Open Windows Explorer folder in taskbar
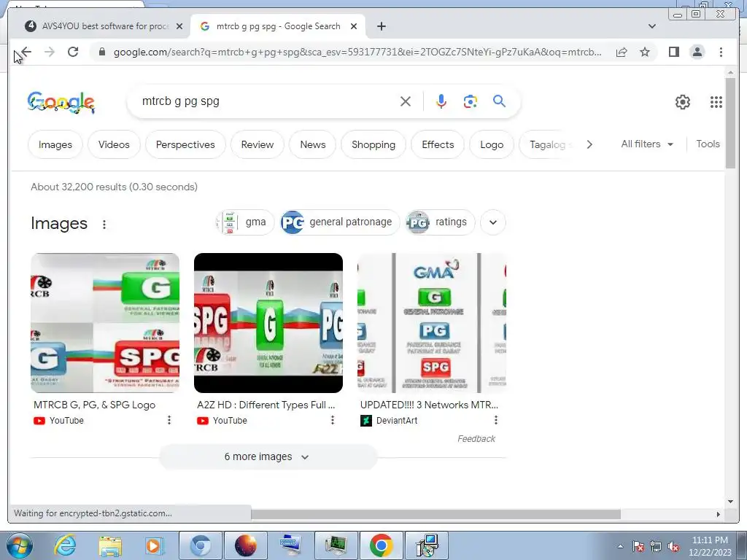 (110, 545)
